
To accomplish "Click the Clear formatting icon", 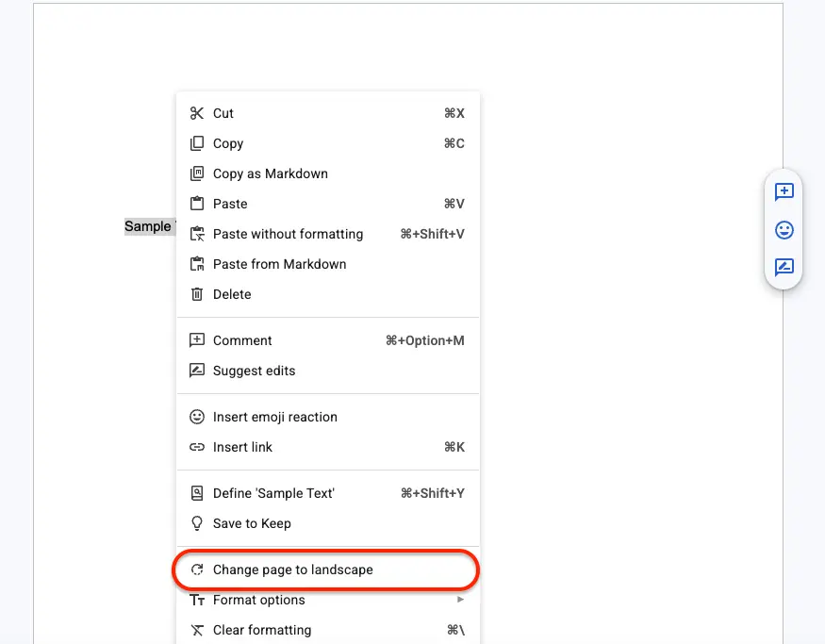I will tap(197, 630).
